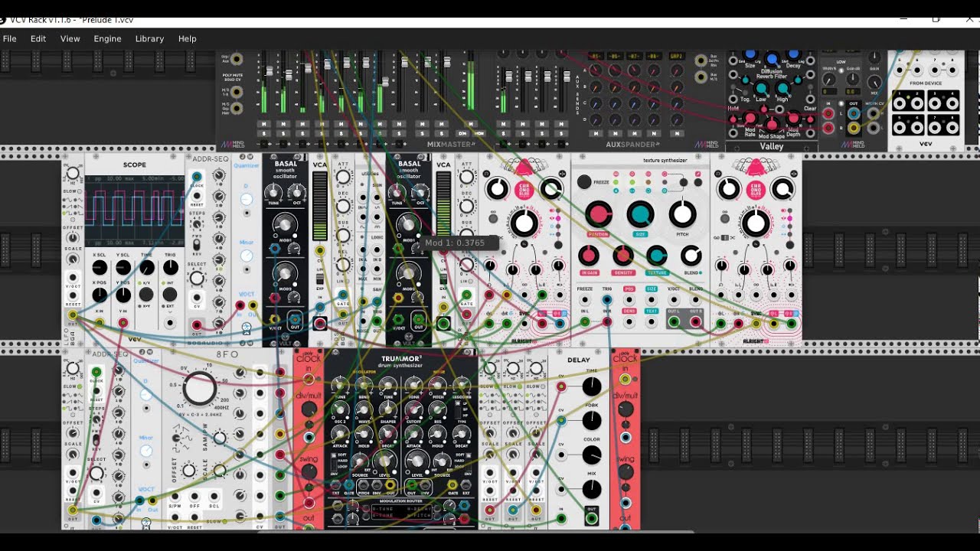980x551 pixels.
Task: Click OCT knob on BASAL beside Quantizer
Action: [x=296, y=192]
